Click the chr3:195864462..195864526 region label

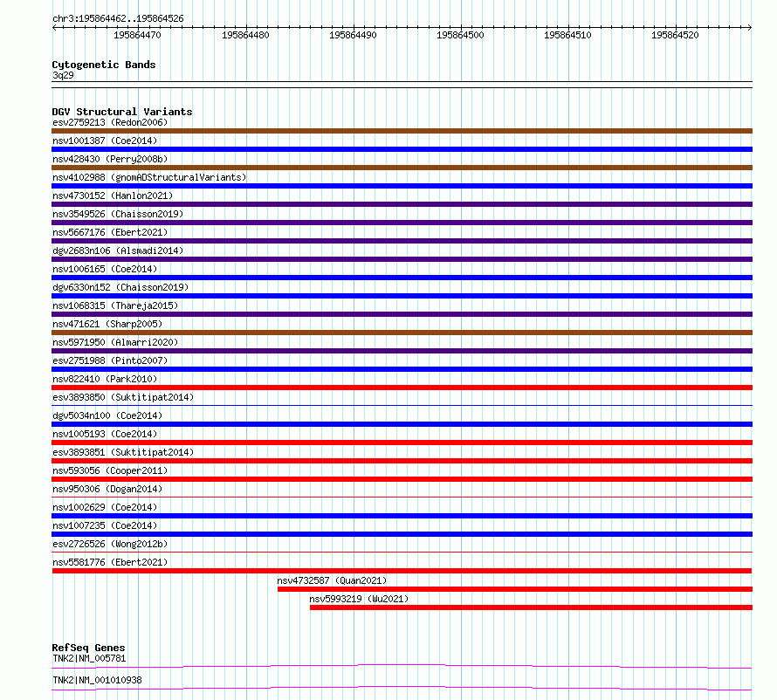118,18
